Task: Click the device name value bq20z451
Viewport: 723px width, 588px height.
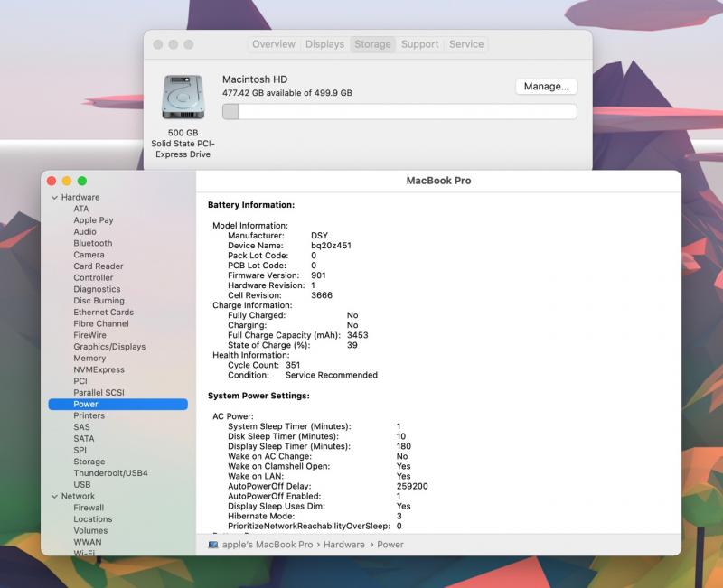Action: coord(331,246)
